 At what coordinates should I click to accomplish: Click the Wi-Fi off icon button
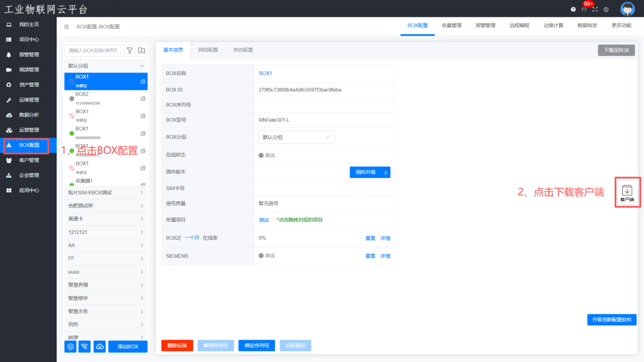[x=85, y=346]
